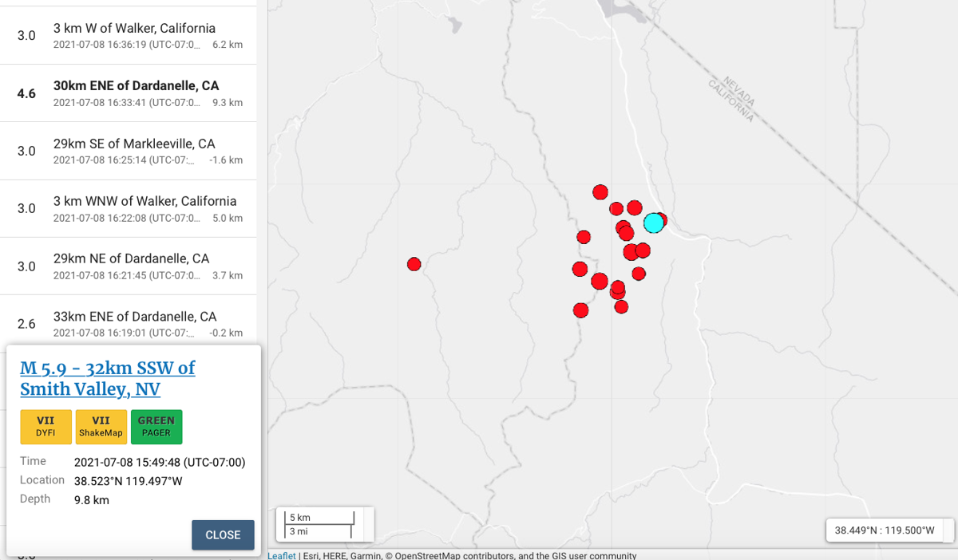This screenshot has height=560, width=958.
Task: Open M 5.9 Smith Valley event link
Action: tap(107, 378)
